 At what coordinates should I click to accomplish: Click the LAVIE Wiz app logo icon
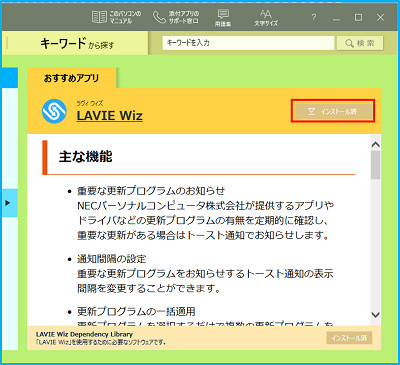point(54,111)
